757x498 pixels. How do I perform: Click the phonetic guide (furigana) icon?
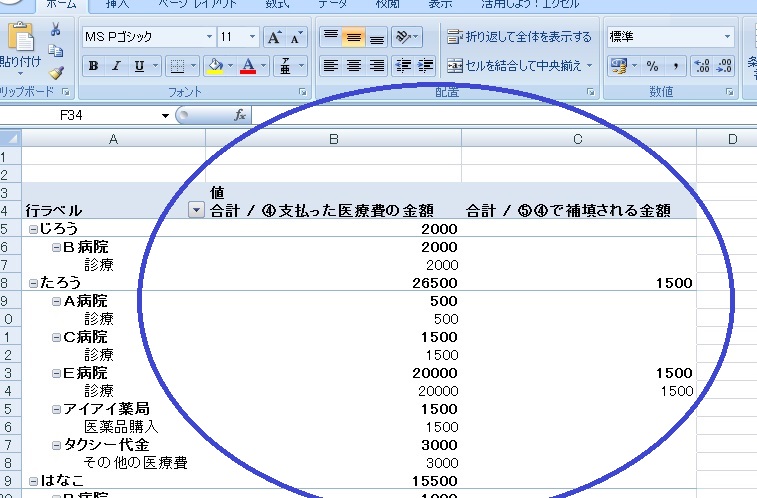[285, 66]
